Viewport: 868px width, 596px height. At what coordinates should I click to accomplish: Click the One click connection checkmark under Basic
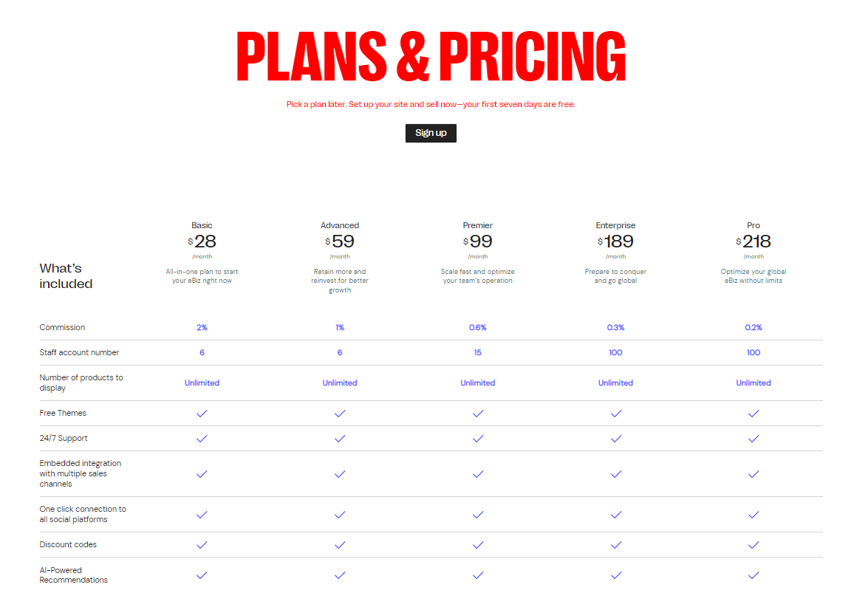click(x=202, y=515)
